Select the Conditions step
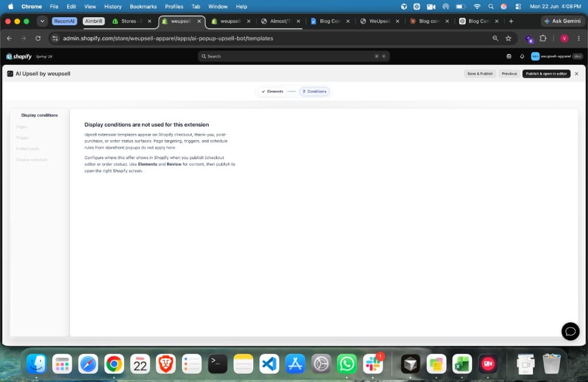 pos(315,91)
